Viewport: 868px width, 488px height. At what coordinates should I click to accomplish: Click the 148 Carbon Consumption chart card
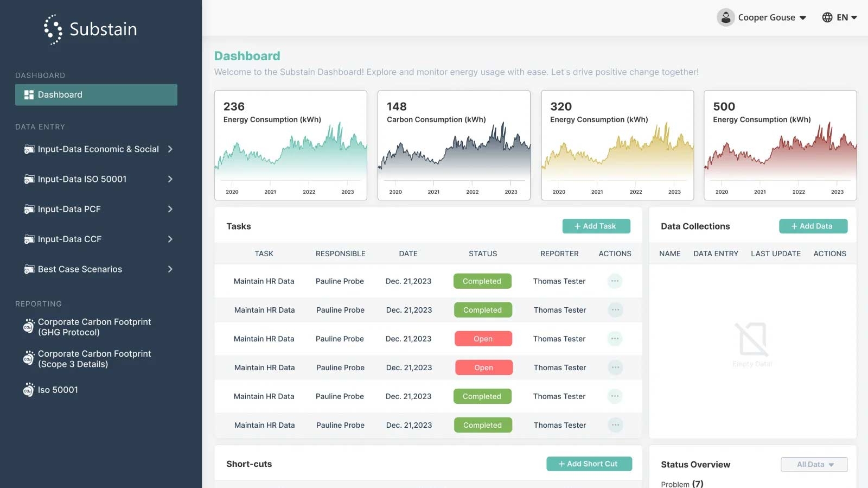point(454,145)
